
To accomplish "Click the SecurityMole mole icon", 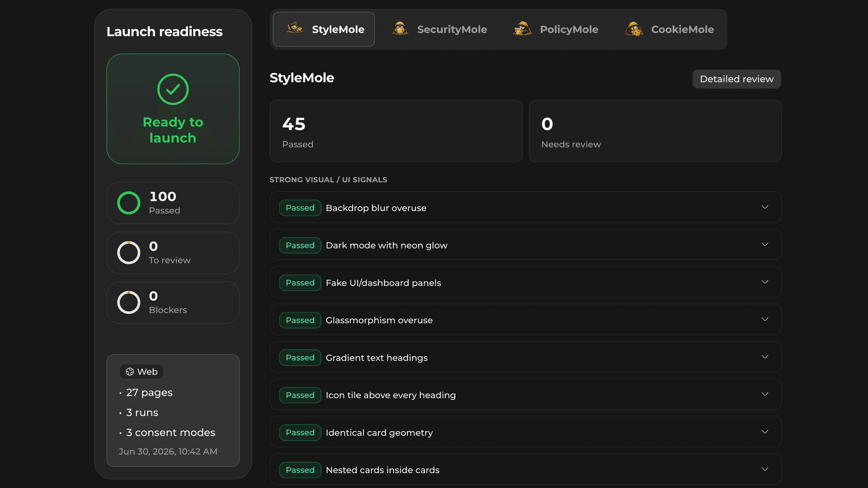I will coord(400,29).
